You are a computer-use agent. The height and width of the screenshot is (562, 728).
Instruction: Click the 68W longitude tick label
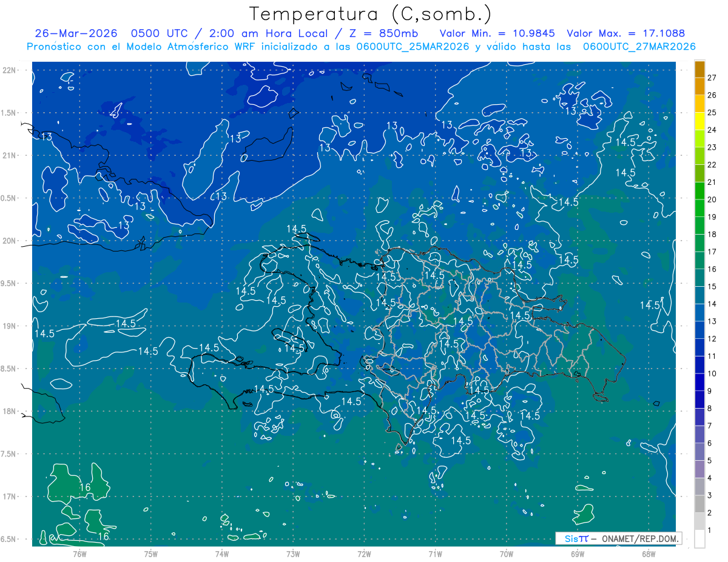coord(649,554)
